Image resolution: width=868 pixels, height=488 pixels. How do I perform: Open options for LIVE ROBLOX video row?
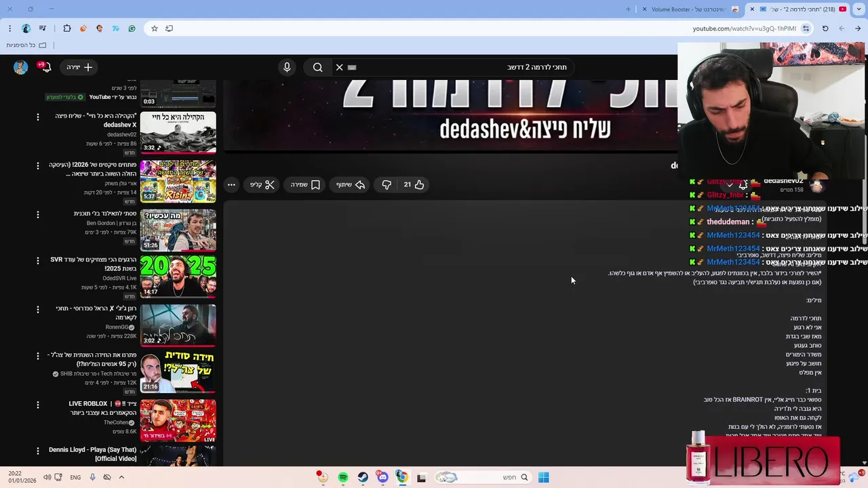click(38, 405)
